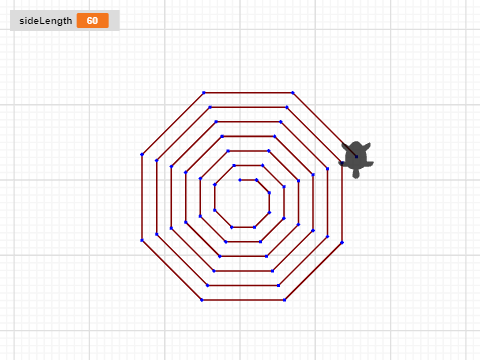480x360 pixels.
Task: Click the sideLength variable label
Action: click(46, 21)
